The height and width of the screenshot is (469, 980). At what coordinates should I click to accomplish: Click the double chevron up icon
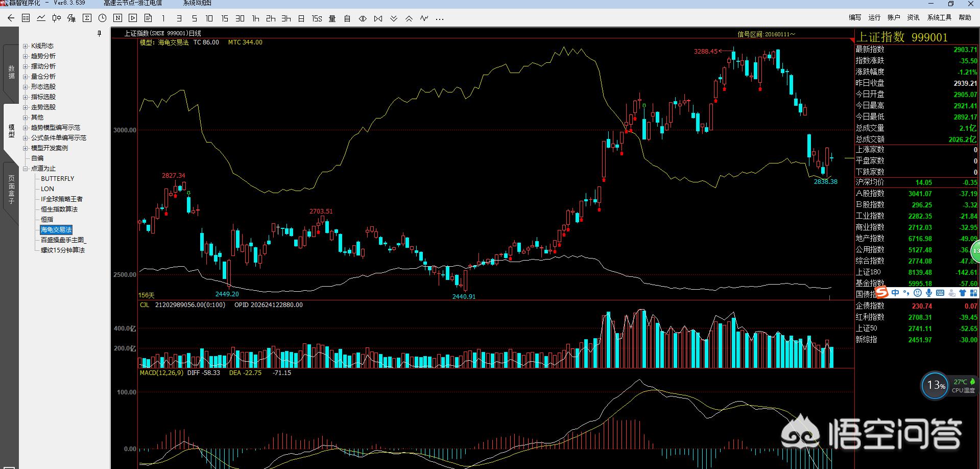coord(409,18)
